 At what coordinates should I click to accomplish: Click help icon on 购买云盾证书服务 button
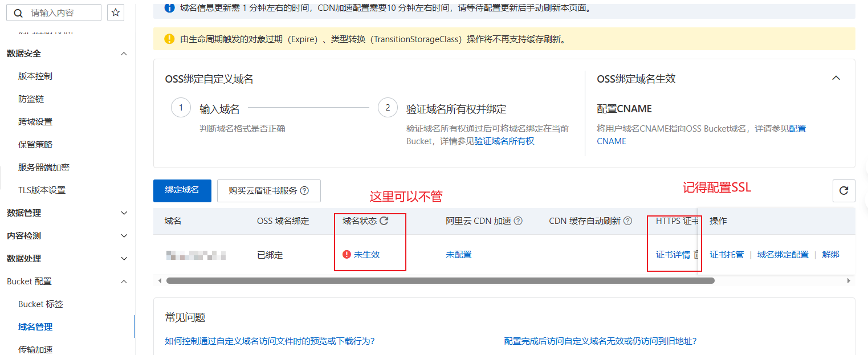(304, 191)
